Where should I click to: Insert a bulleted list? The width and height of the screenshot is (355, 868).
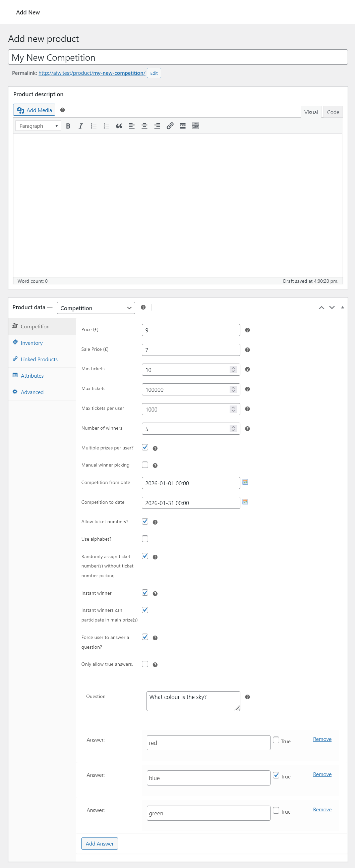pos(94,126)
